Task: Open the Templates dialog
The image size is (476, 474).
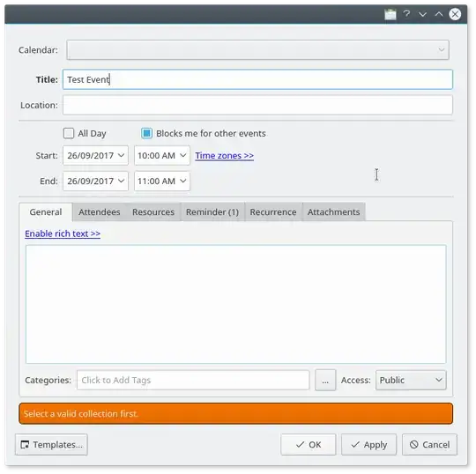Action: click(x=52, y=445)
